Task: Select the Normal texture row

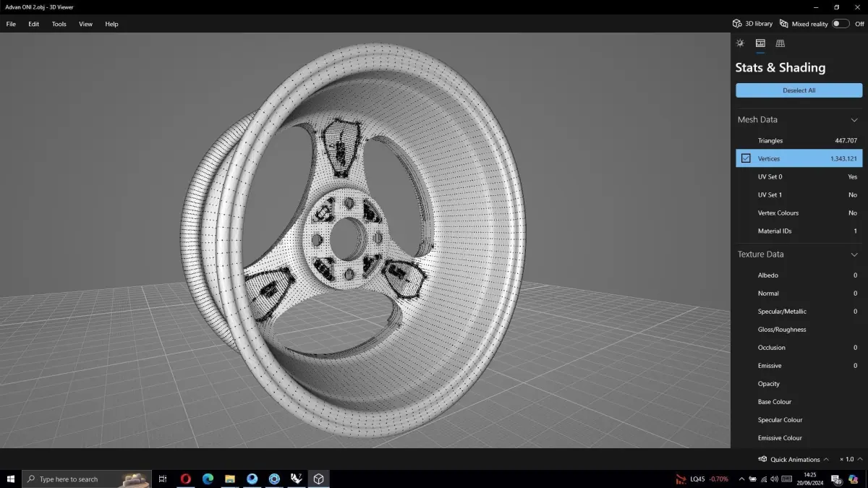Action: pos(799,293)
